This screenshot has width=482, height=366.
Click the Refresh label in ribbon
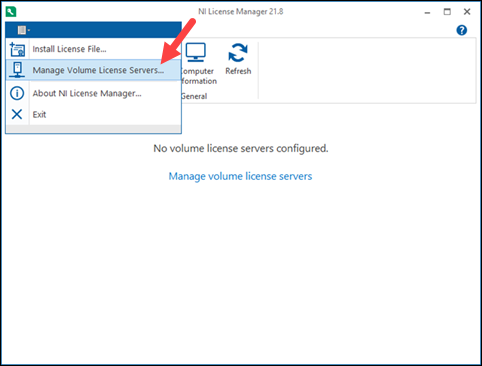pos(238,71)
